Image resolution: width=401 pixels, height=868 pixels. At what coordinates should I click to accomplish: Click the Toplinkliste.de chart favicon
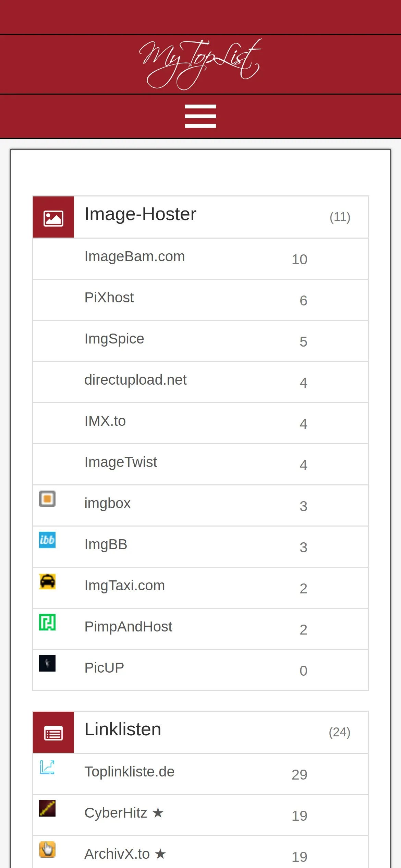pyautogui.click(x=47, y=767)
